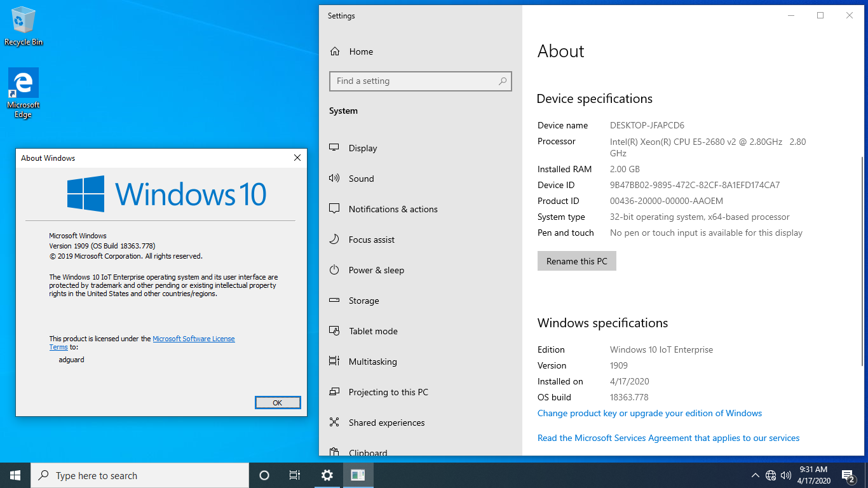Click the Settings gear taskbar icon

[x=327, y=475]
